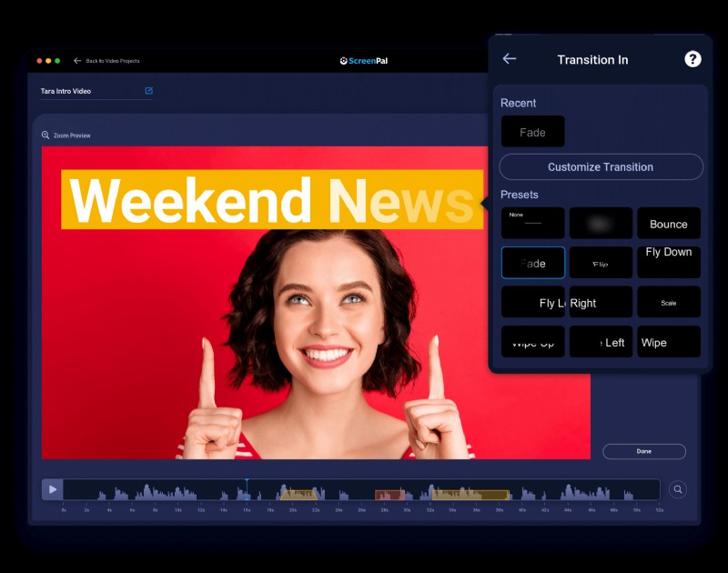Open Customize Transition
728x573 pixels.
[x=600, y=166]
